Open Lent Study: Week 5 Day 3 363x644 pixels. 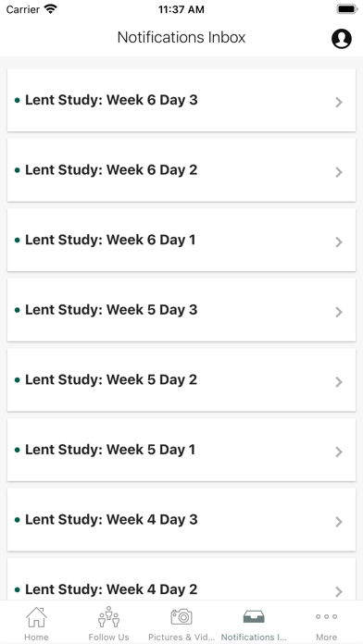point(181,310)
